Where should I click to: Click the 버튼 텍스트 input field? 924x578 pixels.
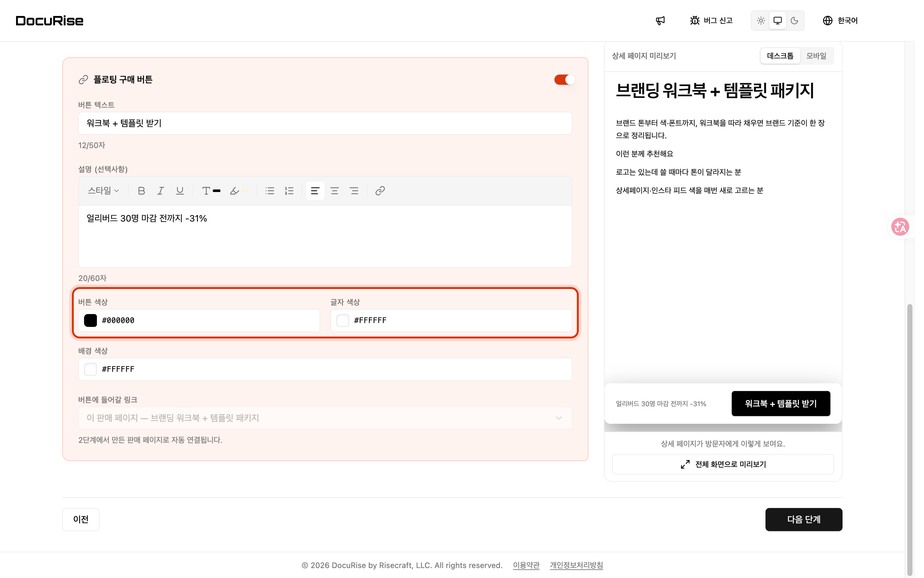[325, 123]
